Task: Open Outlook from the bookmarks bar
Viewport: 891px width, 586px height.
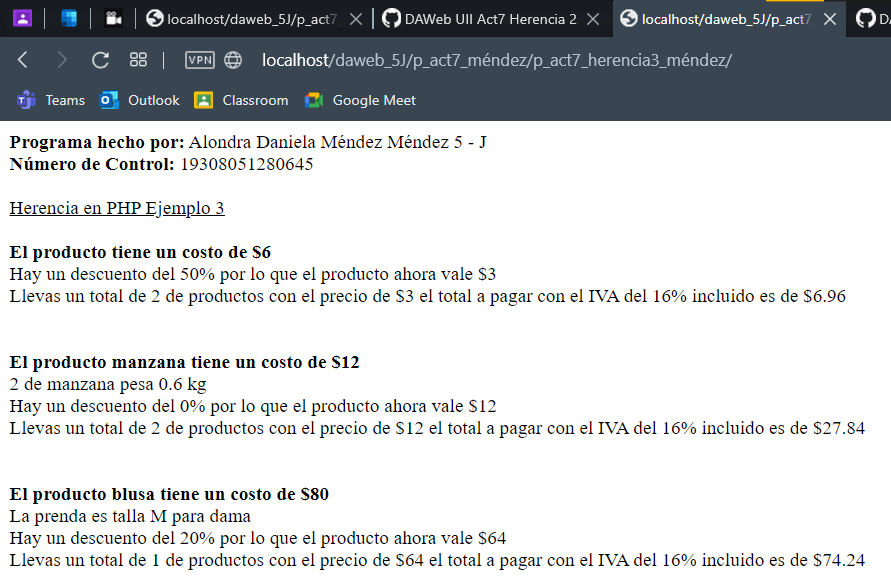Action: [141, 100]
